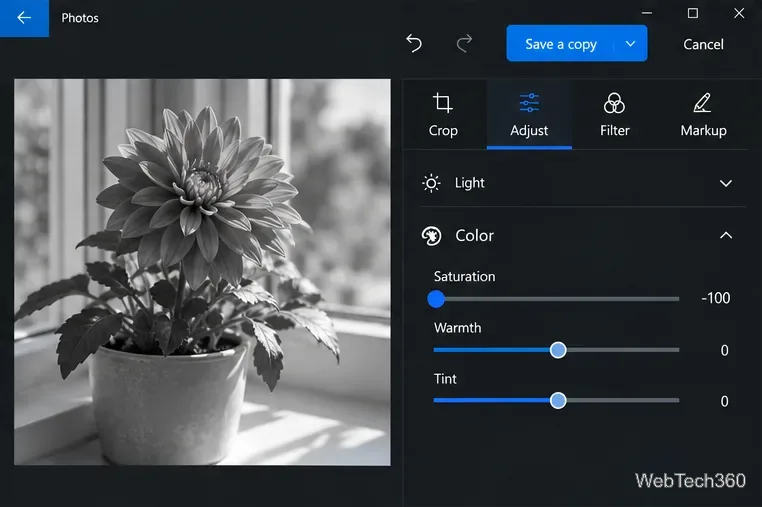Cancel the photo editing

tap(703, 44)
